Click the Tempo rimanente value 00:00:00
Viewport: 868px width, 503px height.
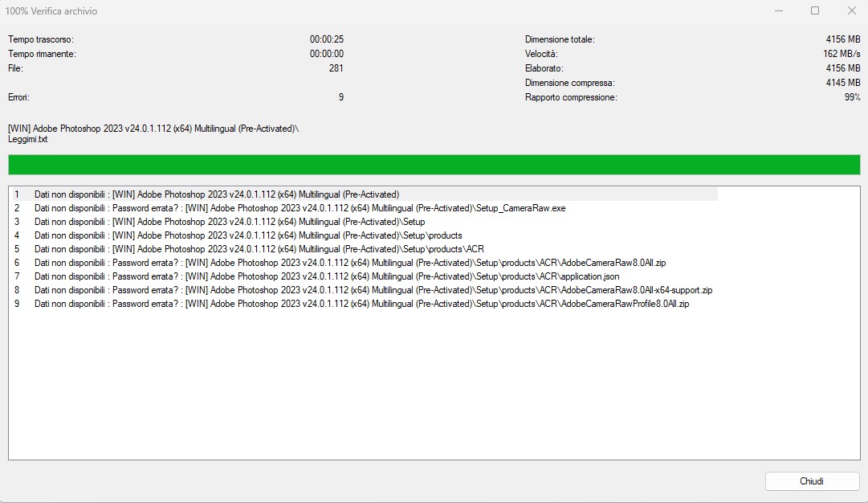[327, 54]
